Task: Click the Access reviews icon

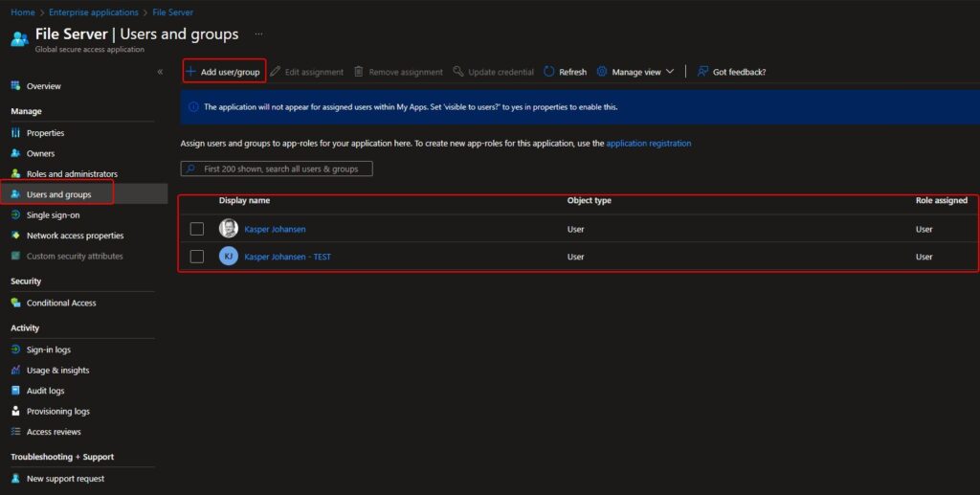Action: [x=15, y=432]
